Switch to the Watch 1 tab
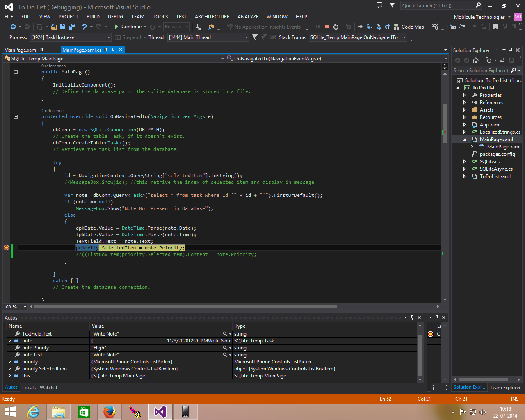525x420 pixels. coord(48,388)
